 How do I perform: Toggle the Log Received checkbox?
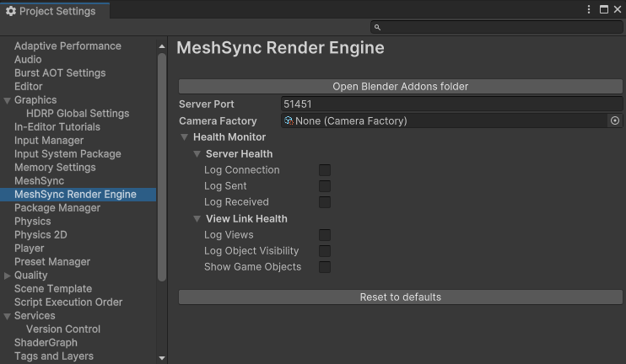tap(325, 202)
